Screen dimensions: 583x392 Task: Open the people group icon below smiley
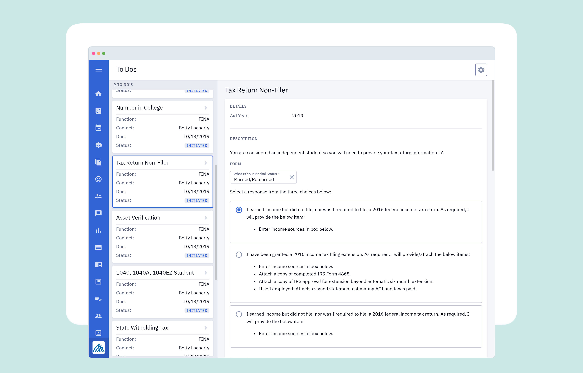point(99,196)
